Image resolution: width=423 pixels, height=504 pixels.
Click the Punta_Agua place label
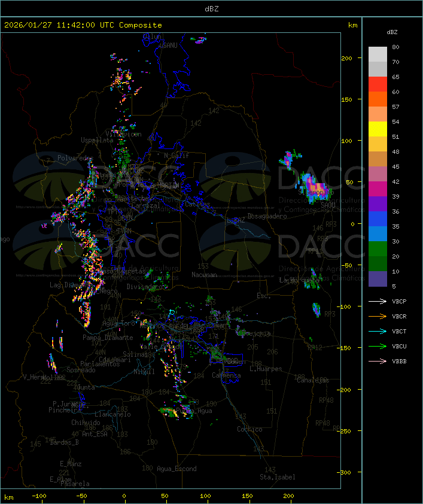tap(194, 411)
